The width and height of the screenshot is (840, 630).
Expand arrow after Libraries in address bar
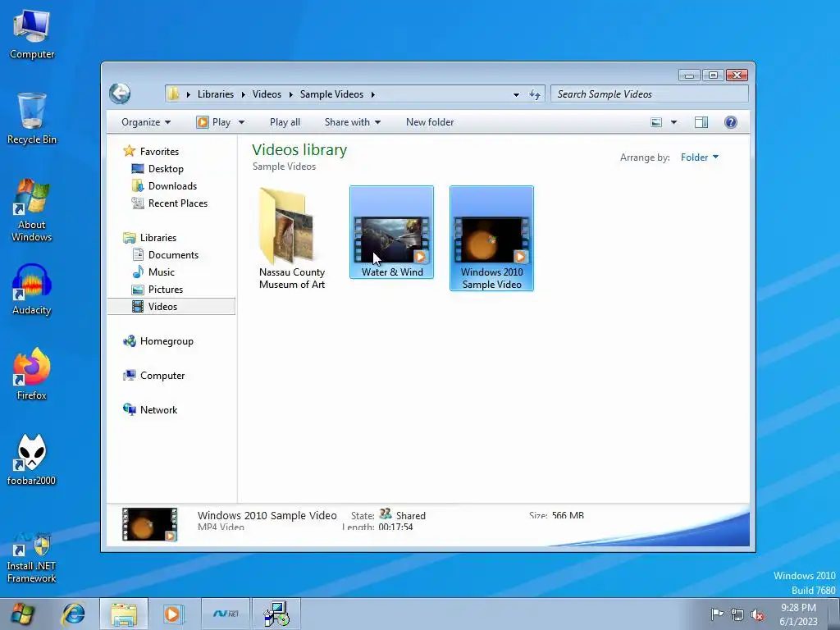click(243, 95)
